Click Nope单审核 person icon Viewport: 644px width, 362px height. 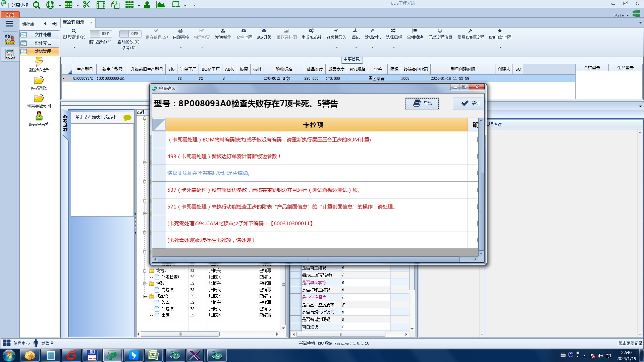[x=39, y=116]
